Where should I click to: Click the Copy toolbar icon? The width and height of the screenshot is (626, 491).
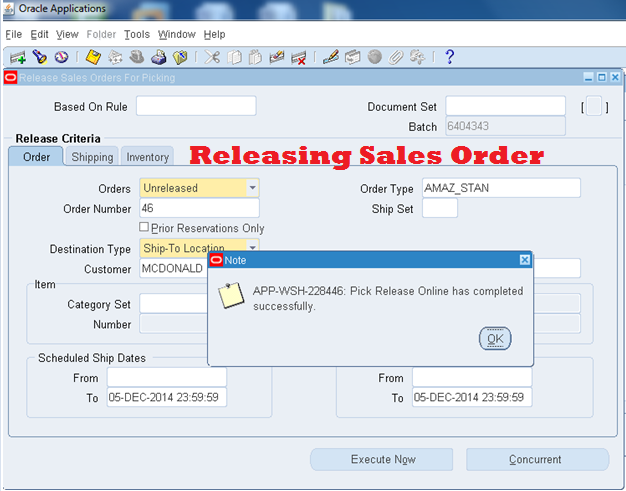[234, 57]
